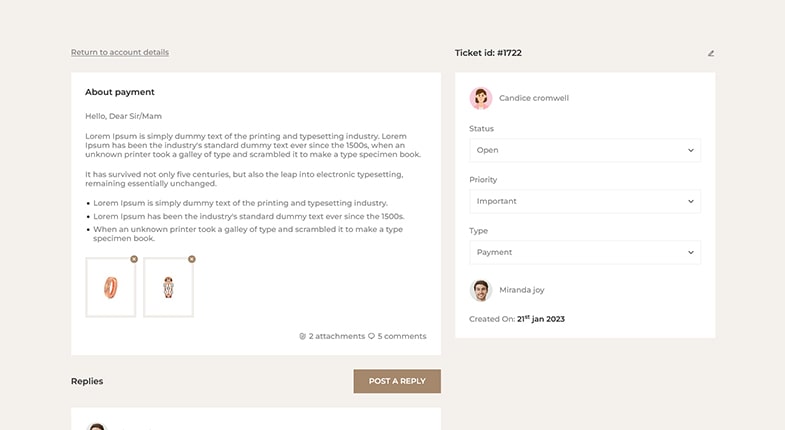Click the 2 attachments label

click(x=336, y=336)
